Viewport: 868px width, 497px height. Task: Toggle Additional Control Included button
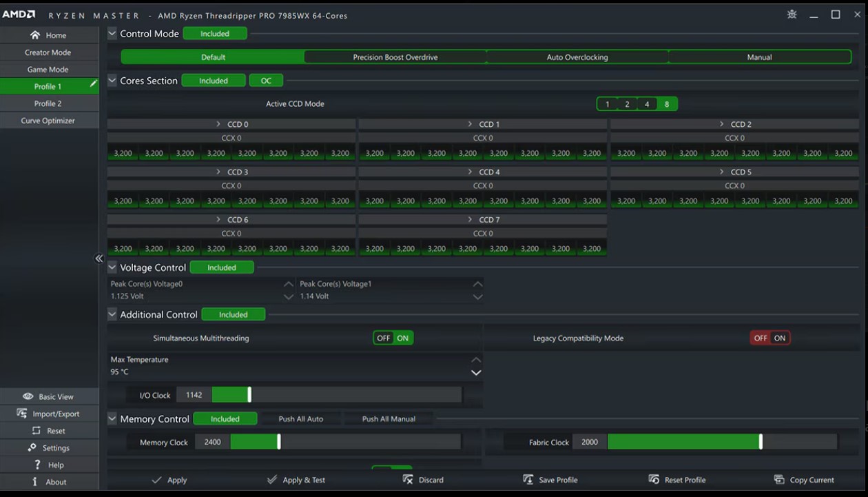point(234,314)
